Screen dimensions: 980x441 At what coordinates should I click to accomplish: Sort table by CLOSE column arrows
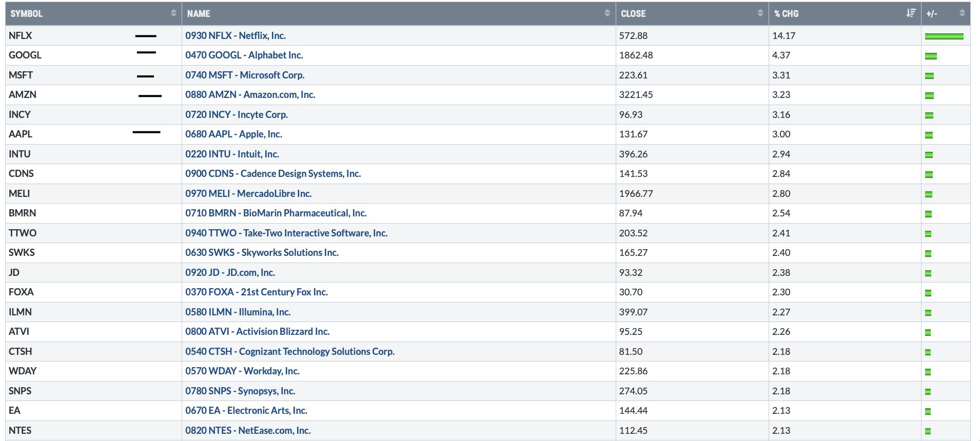(760, 13)
